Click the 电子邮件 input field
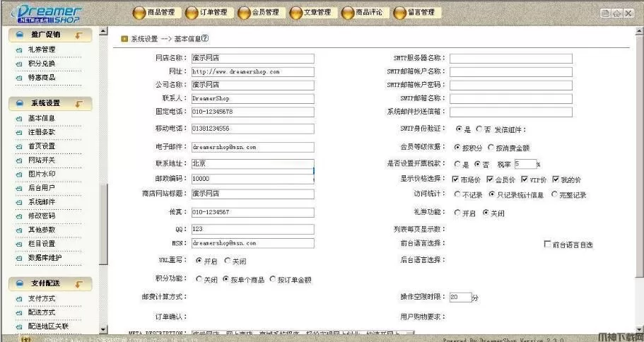 point(252,147)
